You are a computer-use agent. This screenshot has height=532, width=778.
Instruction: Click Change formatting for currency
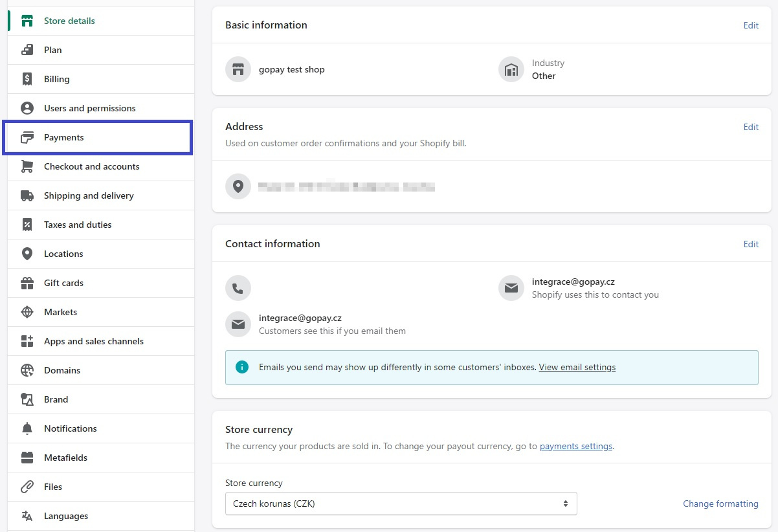coord(720,504)
